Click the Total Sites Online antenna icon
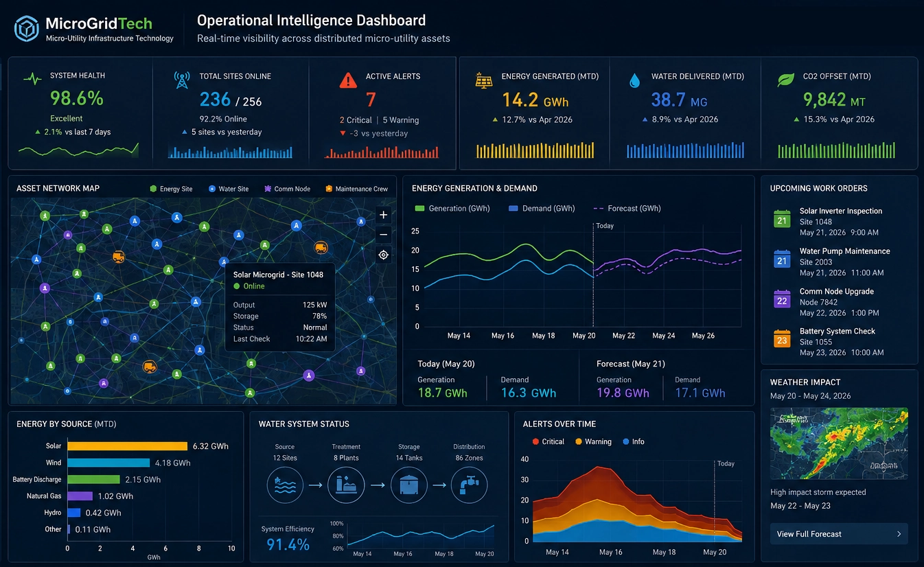The width and height of the screenshot is (924, 567). [x=181, y=80]
